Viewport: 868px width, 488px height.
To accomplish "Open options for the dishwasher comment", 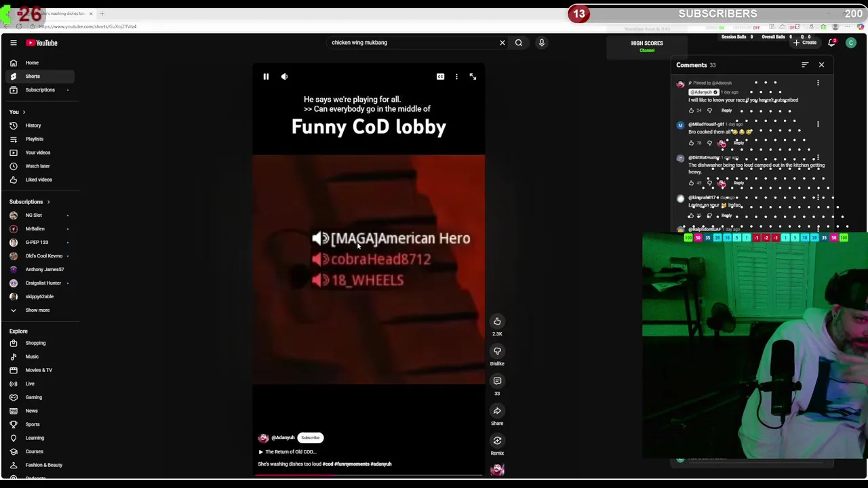I will 818,158.
